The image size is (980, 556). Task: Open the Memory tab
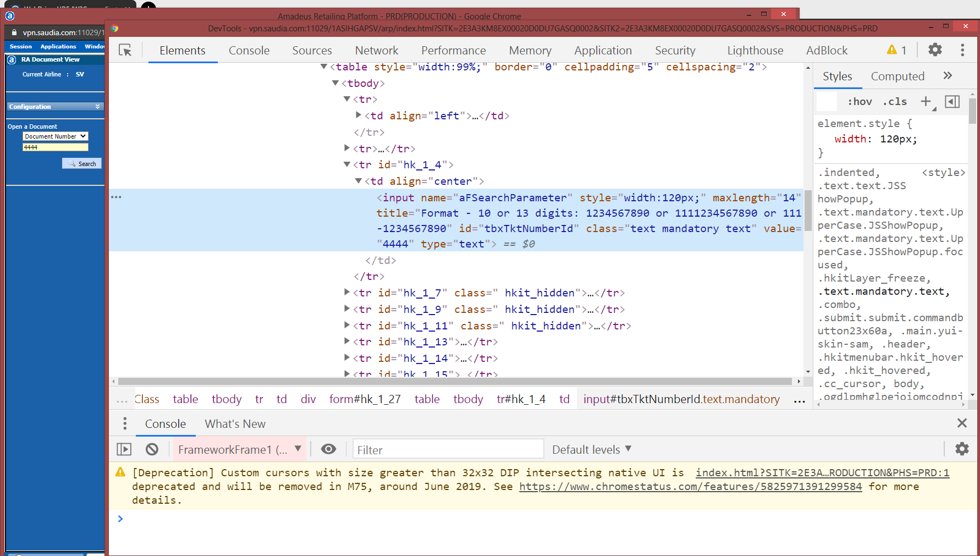pos(530,50)
